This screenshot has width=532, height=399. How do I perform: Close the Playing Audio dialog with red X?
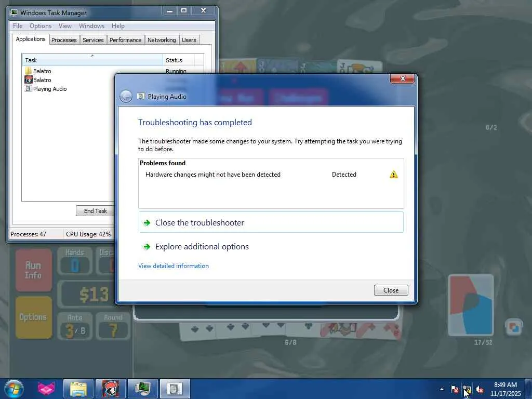click(x=403, y=79)
